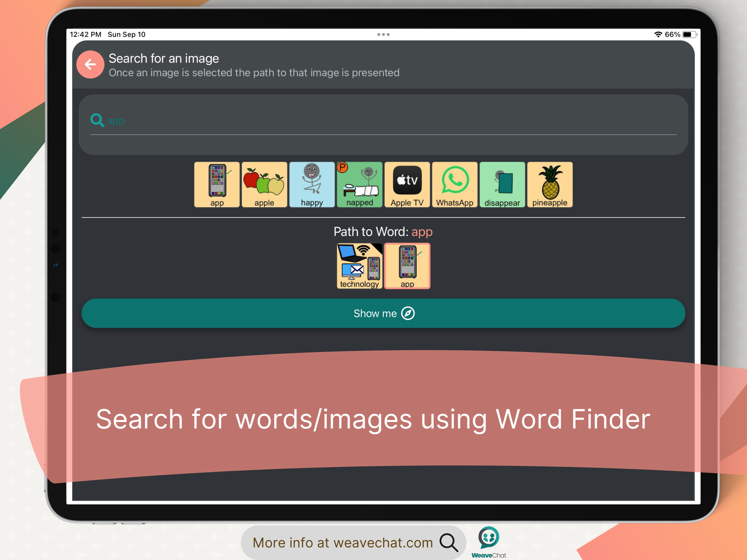Pick the pineapple symbol tile
Viewport: 747px width, 560px height.
[550, 184]
